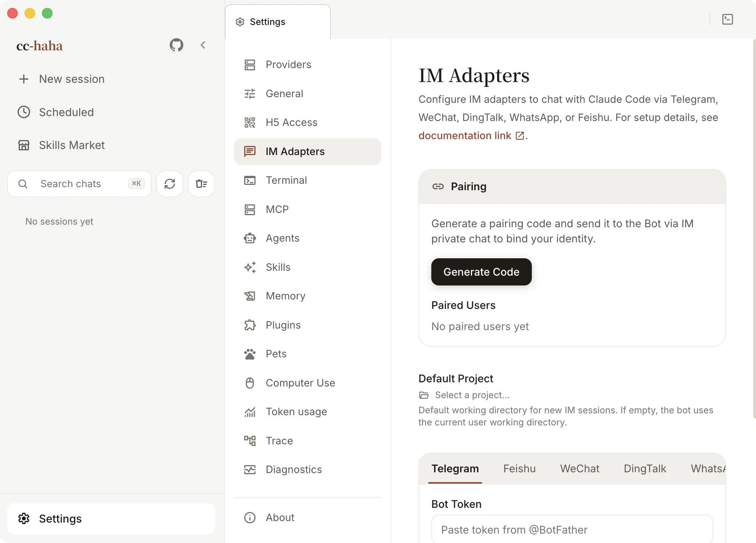This screenshot has width=756, height=543.
Task: Collapse the sidebar with the chevron arrow
Action: click(203, 45)
